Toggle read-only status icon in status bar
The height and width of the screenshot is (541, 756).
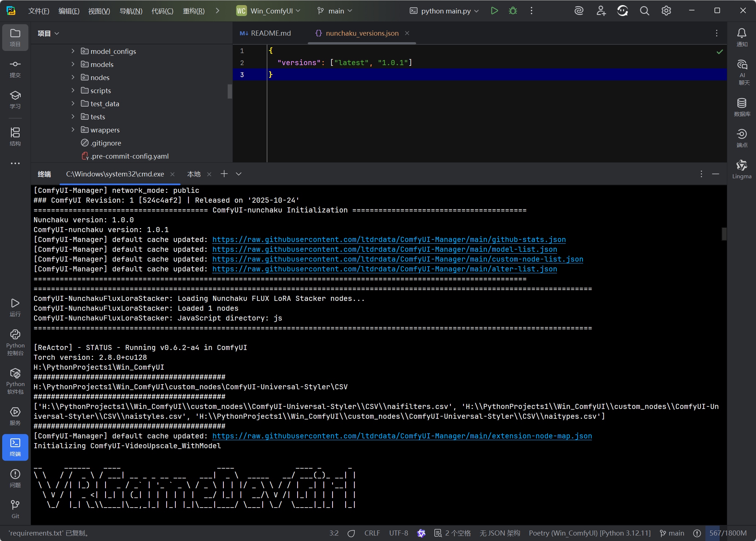pos(351,533)
